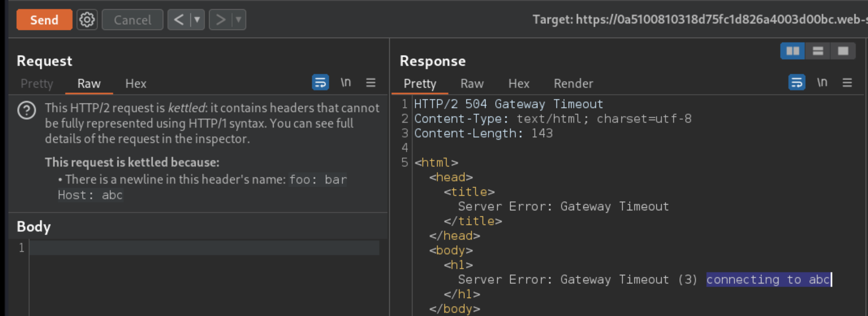The width and height of the screenshot is (868, 316).
Task: Click the Target URL text
Action: pyautogui.click(x=700, y=20)
